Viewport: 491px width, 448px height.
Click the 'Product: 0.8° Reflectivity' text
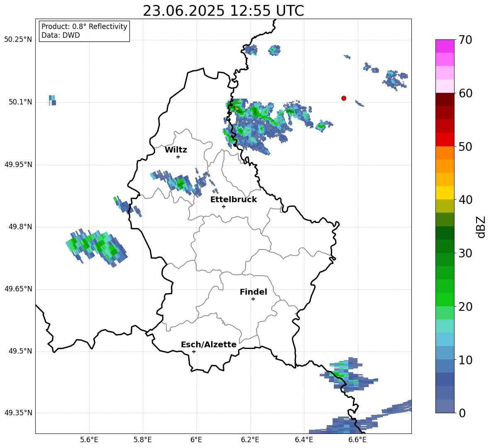click(84, 26)
